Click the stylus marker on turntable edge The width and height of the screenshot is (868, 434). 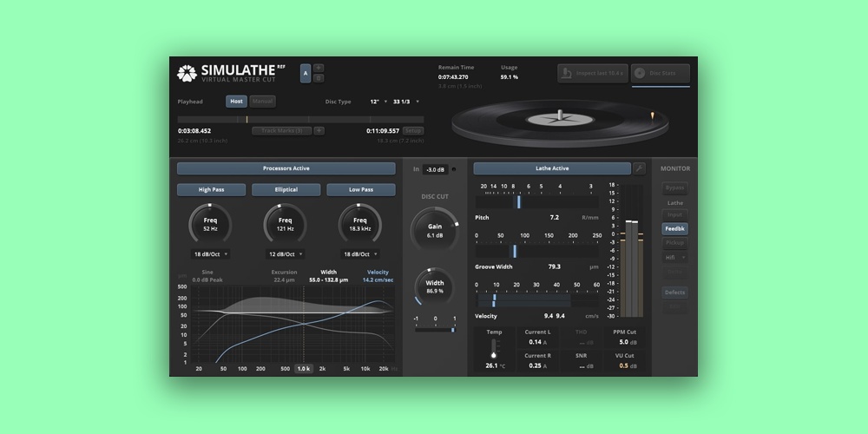click(652, 115)
